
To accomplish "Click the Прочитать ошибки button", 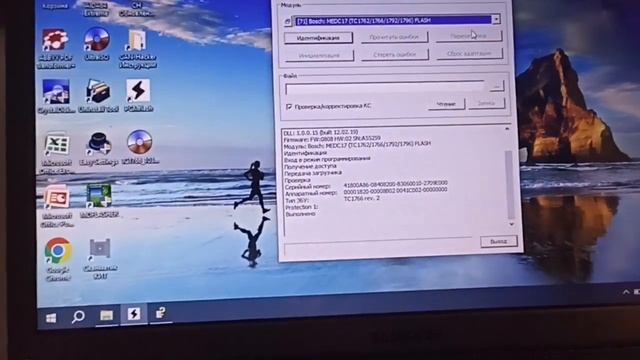I will coord(394,37).
